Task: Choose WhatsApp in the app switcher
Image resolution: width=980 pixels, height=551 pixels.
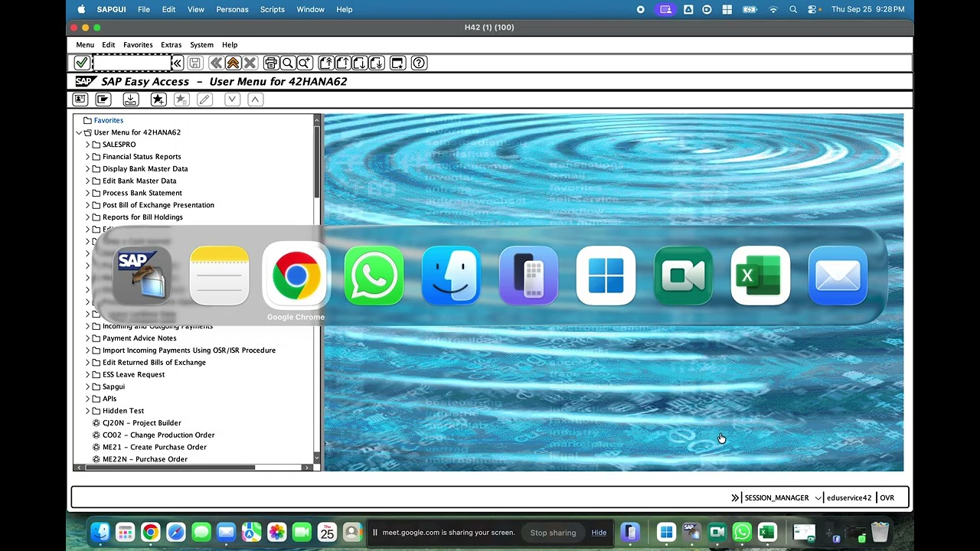Action: click(x=374, y=275)
